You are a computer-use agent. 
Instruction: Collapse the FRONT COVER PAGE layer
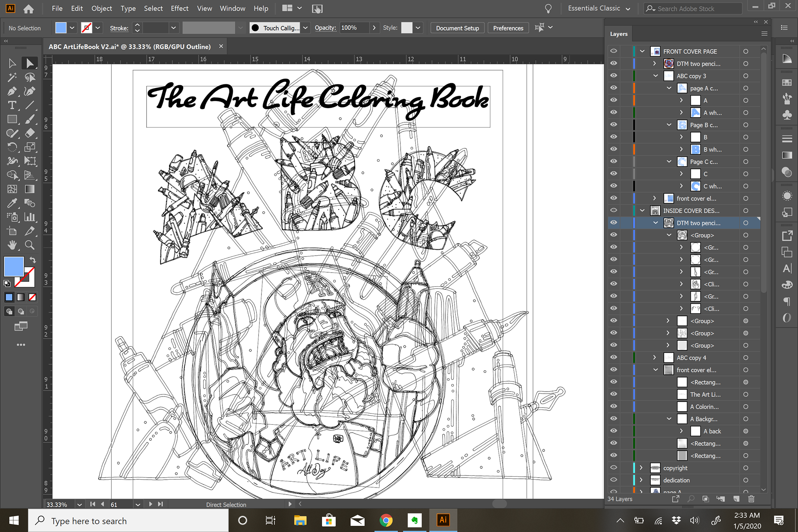tap(642, 51)
